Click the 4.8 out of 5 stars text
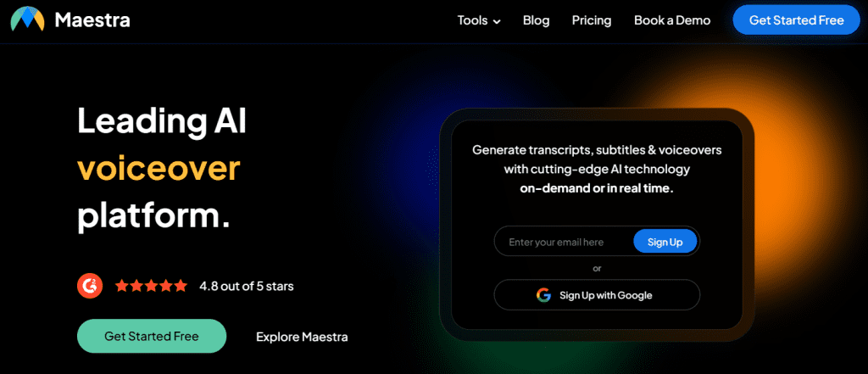Viewport: 868px width, 374px height. coord(247,287)
